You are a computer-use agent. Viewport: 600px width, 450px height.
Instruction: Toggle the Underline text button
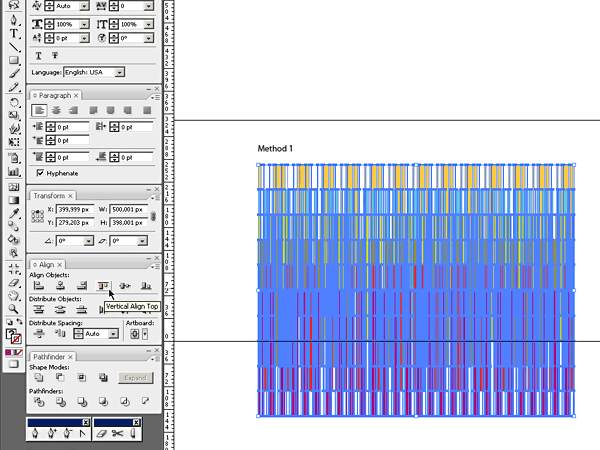click(38, 56)
